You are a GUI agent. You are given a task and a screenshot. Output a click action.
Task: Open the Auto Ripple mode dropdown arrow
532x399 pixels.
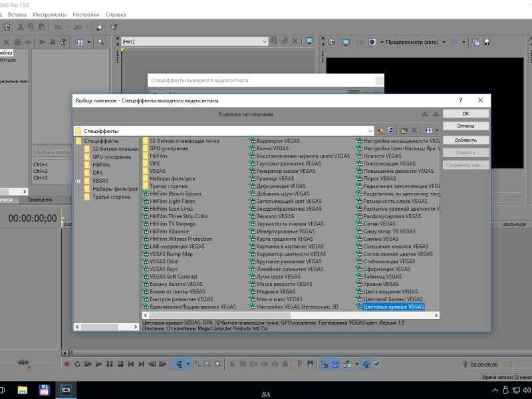click(356, 364)
